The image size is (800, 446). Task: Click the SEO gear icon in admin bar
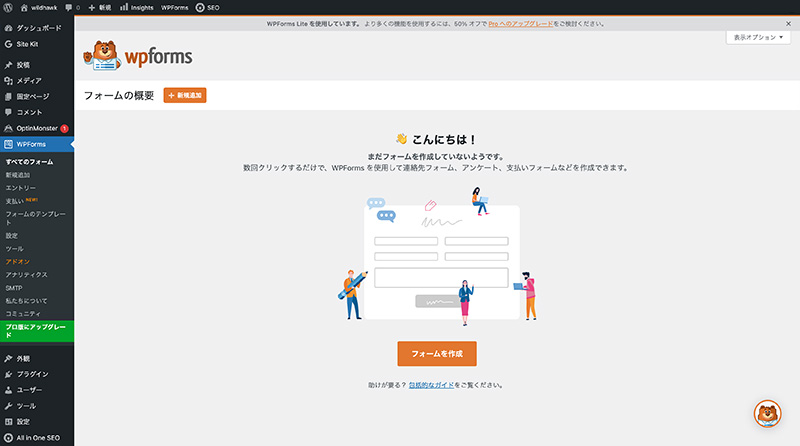tap(200, 7)
